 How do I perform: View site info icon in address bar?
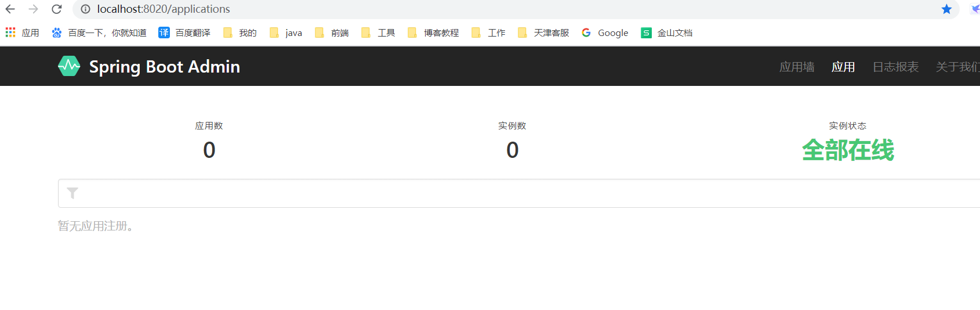[85, 9]
